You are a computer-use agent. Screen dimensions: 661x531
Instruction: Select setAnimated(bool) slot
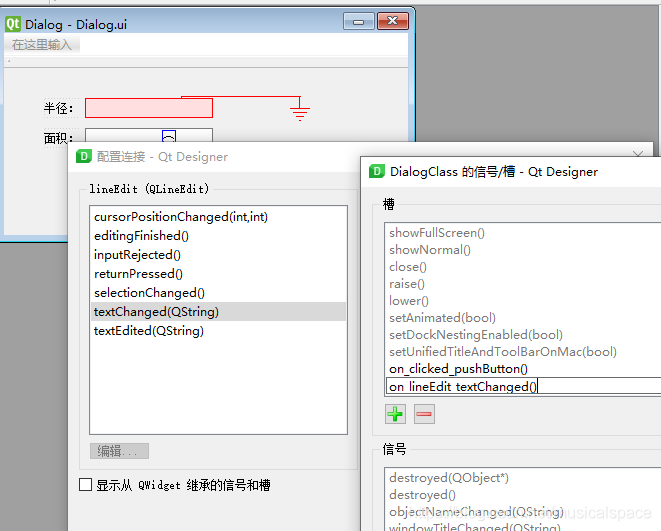click(523, 317)
